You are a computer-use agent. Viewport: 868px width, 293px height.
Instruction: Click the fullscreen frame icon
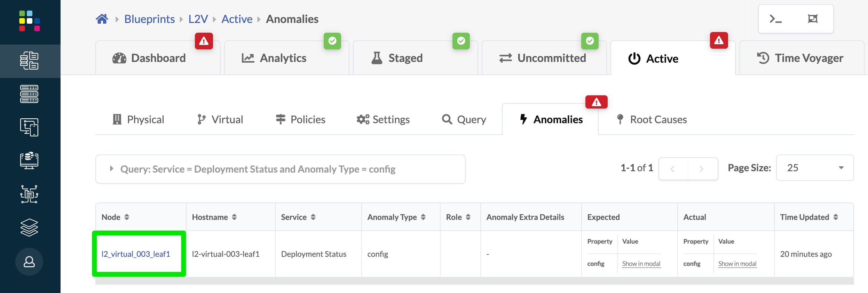click(813, 19)
